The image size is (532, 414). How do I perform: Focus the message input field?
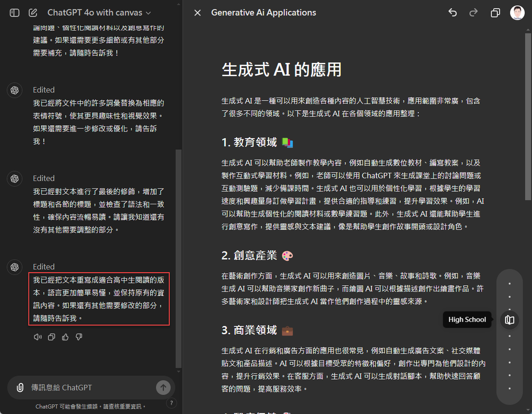91,388
